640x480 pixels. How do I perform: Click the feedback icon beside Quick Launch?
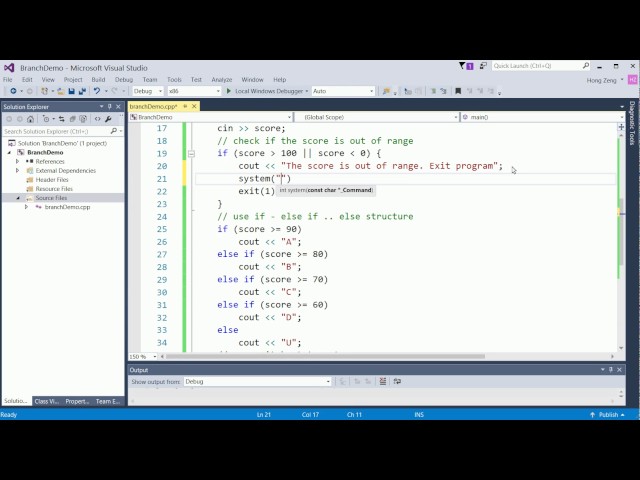coord(483,66)
